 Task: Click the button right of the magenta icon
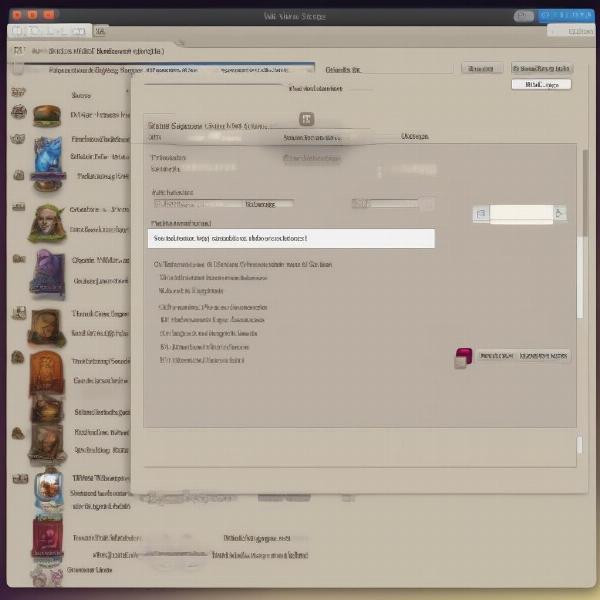click(523, 356)
